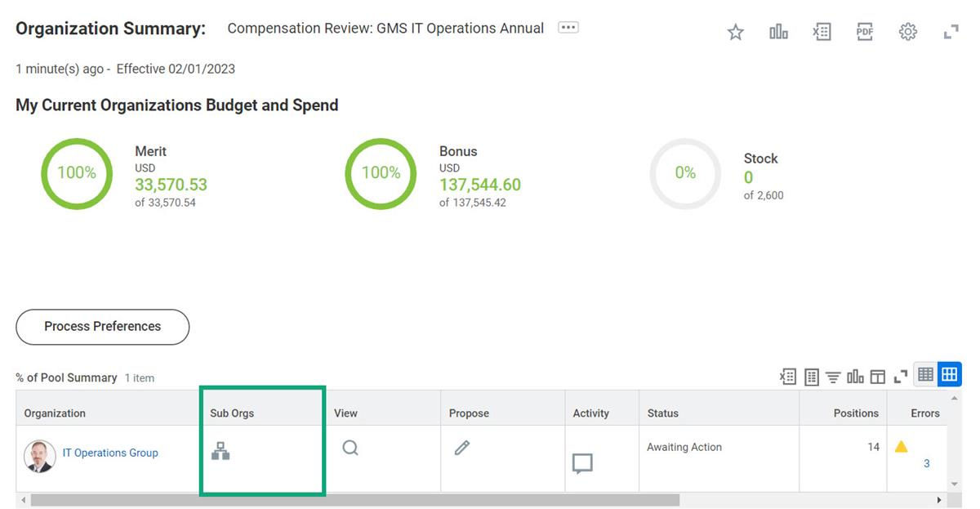Export Pool Summary table to Excel
980x509 pixels.
[788, 377]
